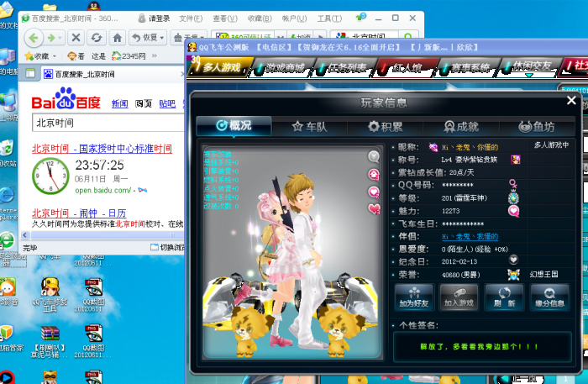The width and height of the screenshot is (588, 384).
Task: Click the 荣誉 honor wings icon
Action: (x=513, y=275)
